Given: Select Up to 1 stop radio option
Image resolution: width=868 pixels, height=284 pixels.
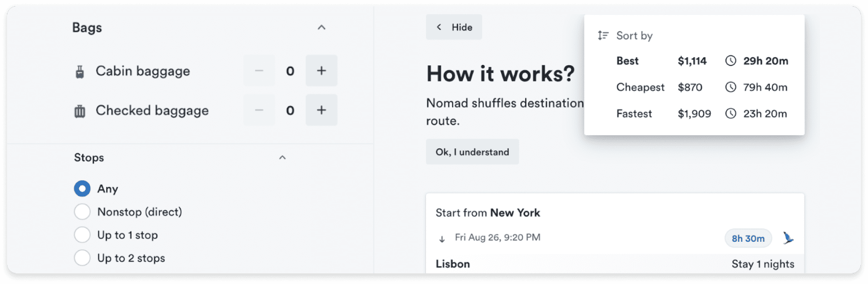Looking at the screenshot, I should tap(82, 235).
